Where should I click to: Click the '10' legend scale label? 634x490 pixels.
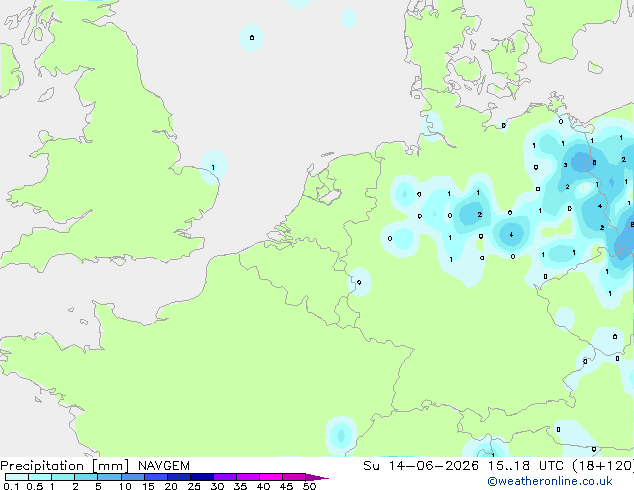point(125,486)
